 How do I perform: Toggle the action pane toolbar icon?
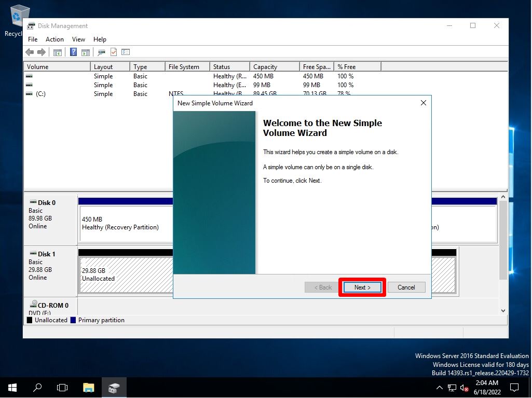pos(86,52)
